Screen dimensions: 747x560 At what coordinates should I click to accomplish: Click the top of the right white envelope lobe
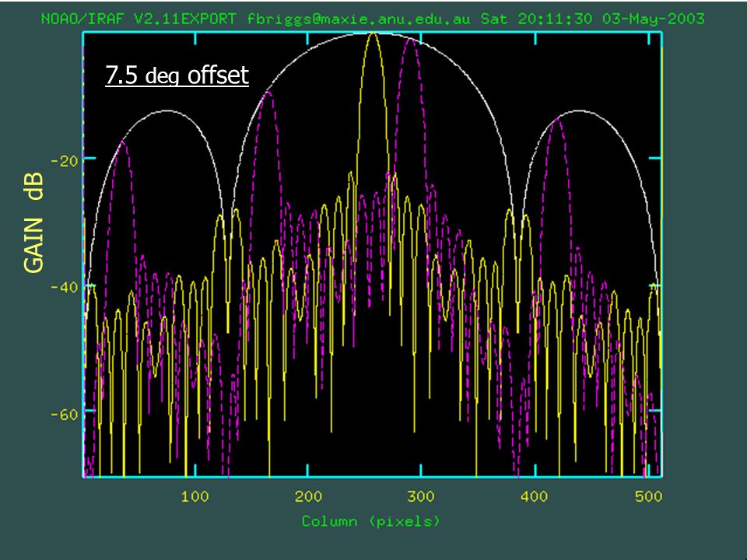[x=578, y=111]
